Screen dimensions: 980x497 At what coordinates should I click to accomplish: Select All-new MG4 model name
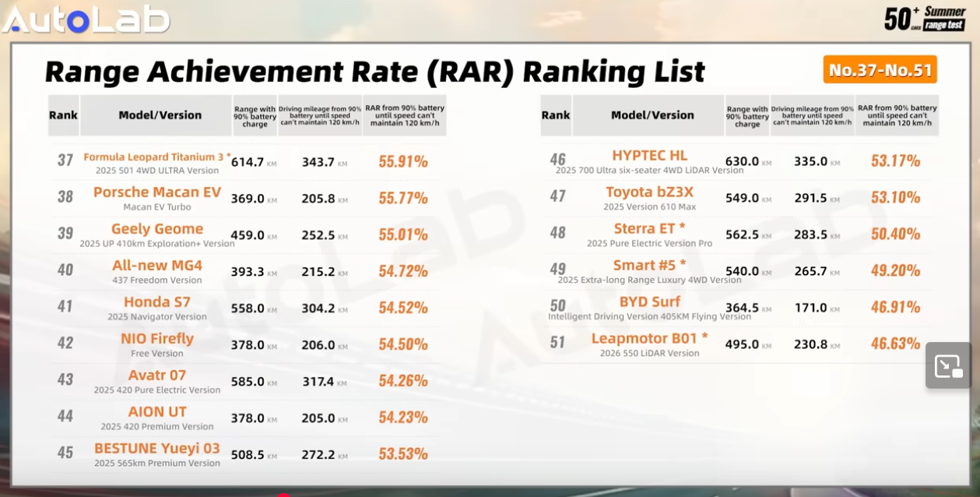click(157, 265)
